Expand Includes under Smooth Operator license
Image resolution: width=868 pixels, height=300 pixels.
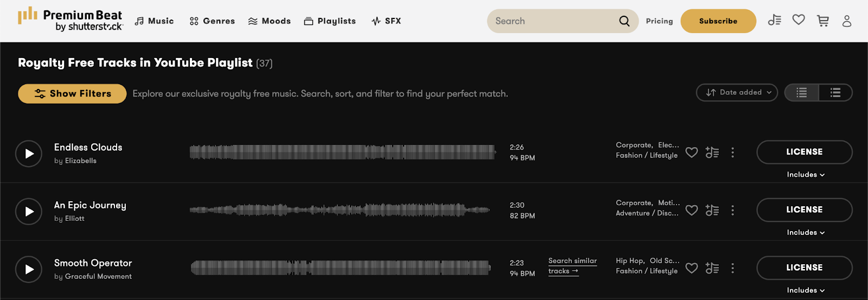[x=806, y=291]
